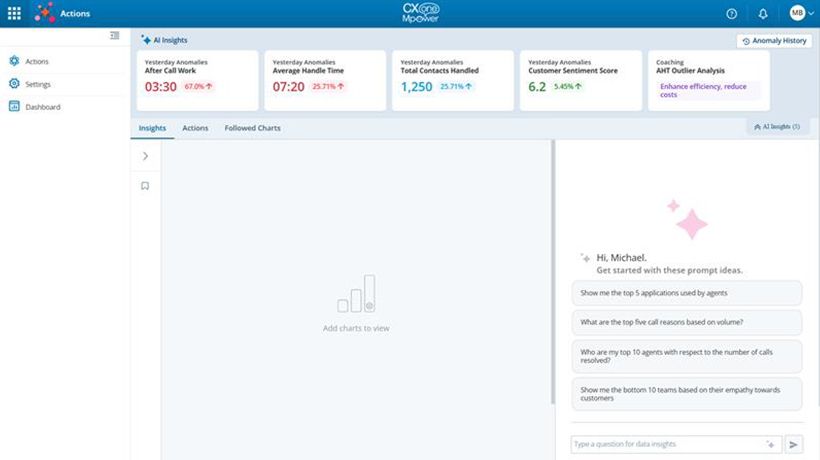
Task: Open the After Call Work anomaly card
Action: click(x=197, y=80)
